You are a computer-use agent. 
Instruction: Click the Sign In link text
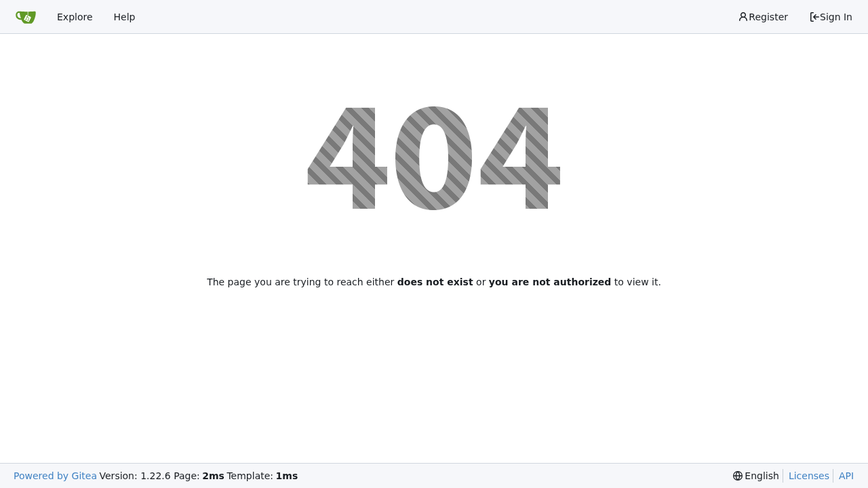click(836, 17)
